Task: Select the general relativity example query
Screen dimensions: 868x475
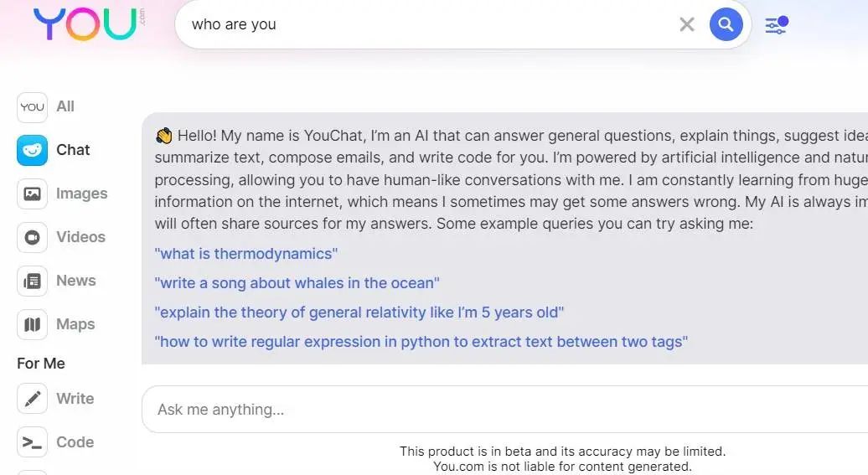Action: point(359,312)
